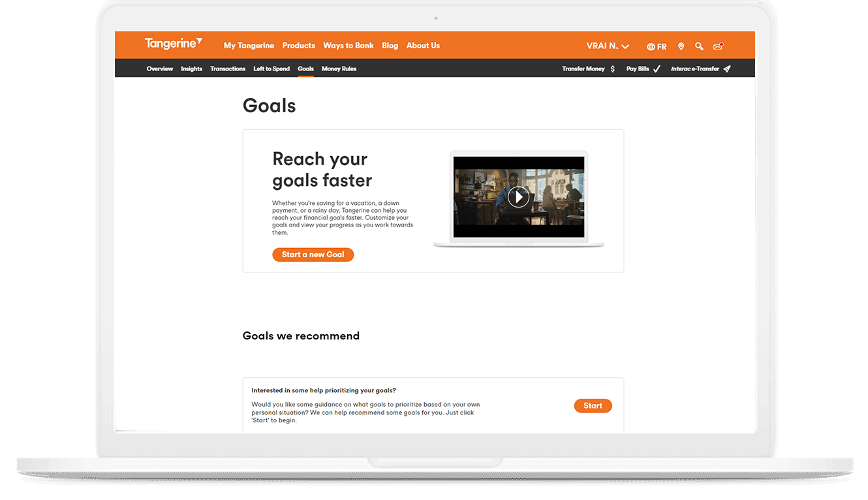Open the location finder pin icon
The width and height of the screenshot is (868, 500).
681,46
